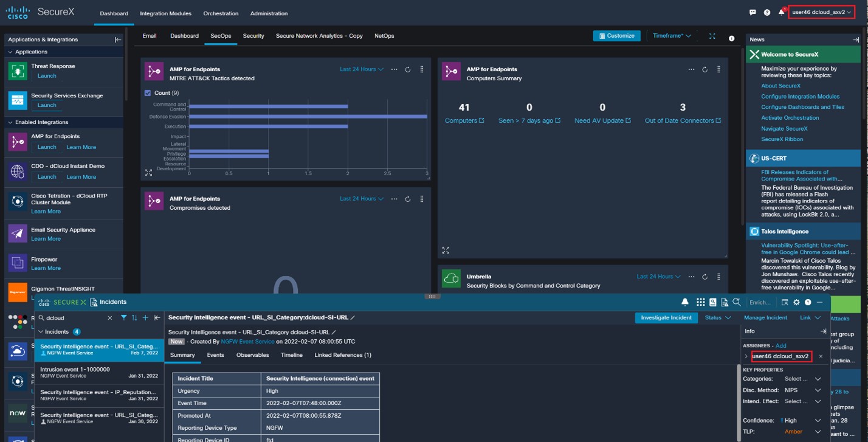
Task: Open the incident Status dropdown
Action: [718, 317]
